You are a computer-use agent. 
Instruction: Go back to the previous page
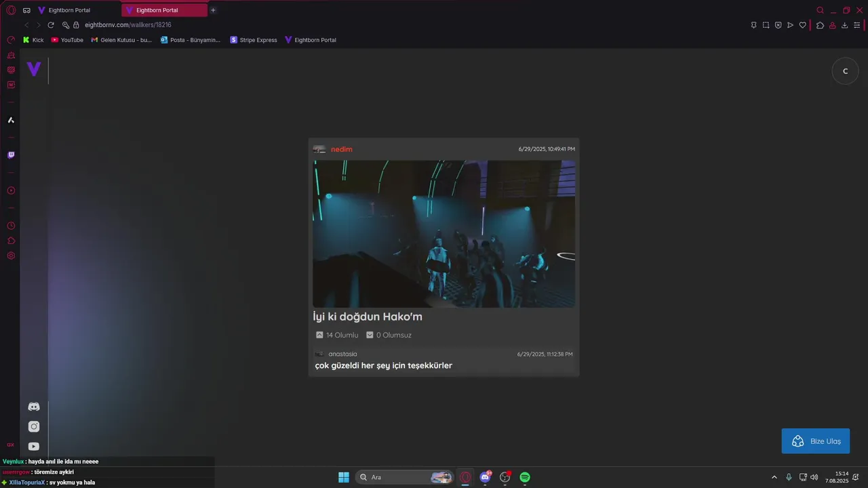(x=26, y=25)
